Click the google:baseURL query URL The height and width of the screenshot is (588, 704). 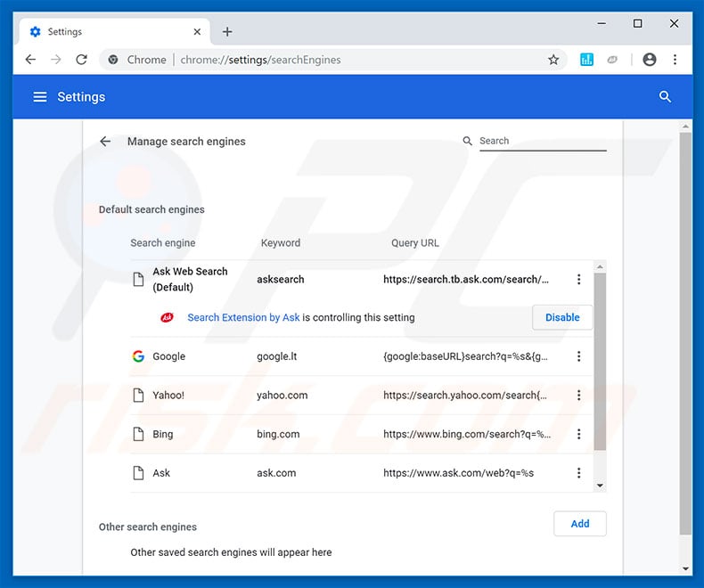click(x=465, y=356)
